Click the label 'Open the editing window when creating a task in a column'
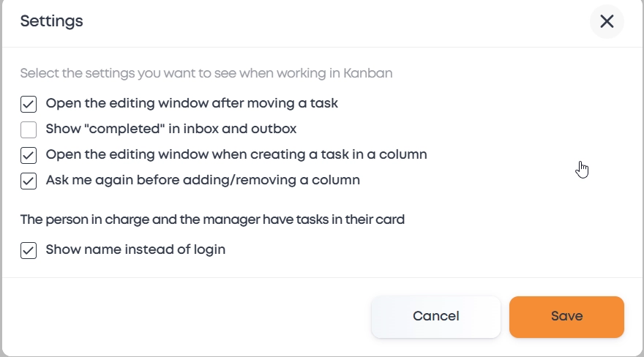This screenshot has height=357, width=644. coord(236,154)
